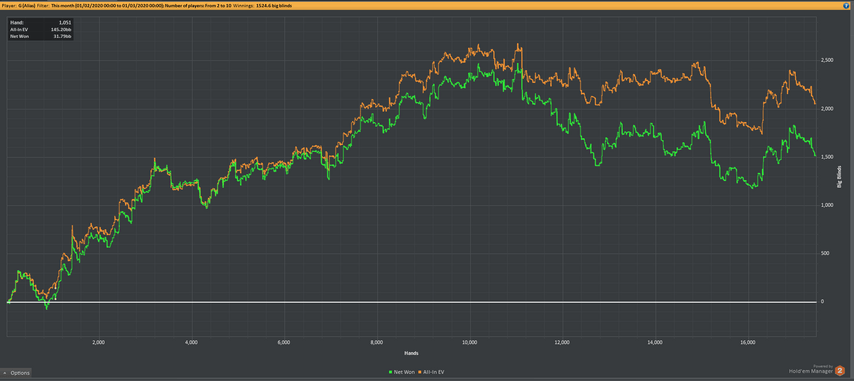Image resolution: width=854 pixels, height=381 pixels.
Task: Click the 2,000 label on Big Blinds axis
Action: pos(827,109)
